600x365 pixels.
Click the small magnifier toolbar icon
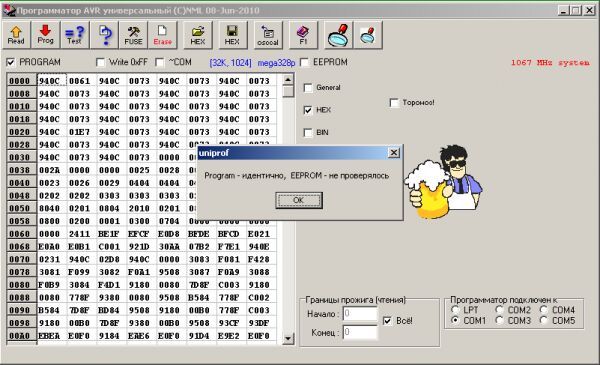tap(368, 35)
